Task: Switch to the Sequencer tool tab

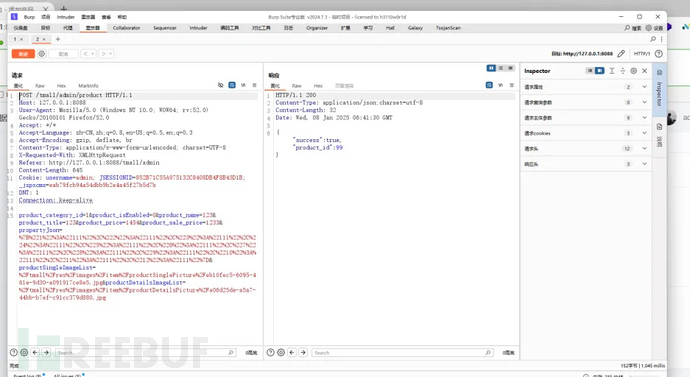Action: point(165,28)
